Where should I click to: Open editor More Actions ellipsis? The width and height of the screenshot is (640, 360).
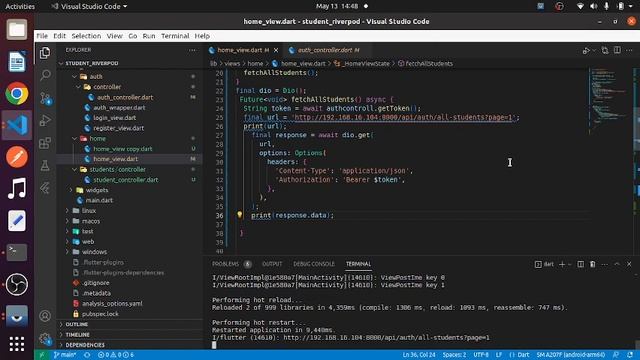(x=629, y=50)
